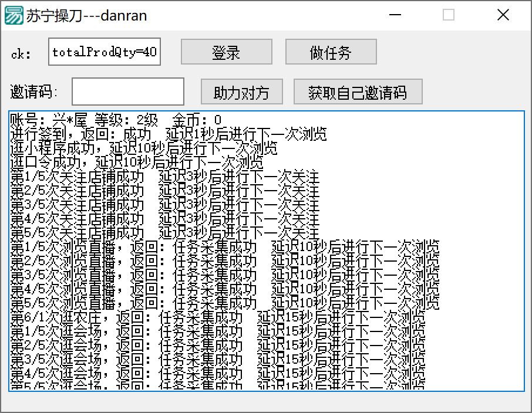Click the 第5/5次浏览直播 log line
Viewport: 532px width, 413px height.
pos(225,303)
